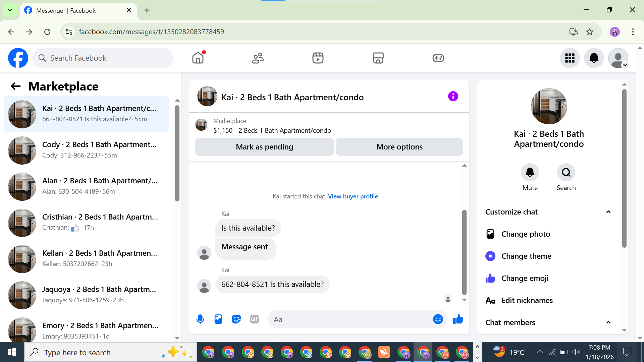Open the Facebook notifications bell
644x362 pixels.
[x=594, y=58]
